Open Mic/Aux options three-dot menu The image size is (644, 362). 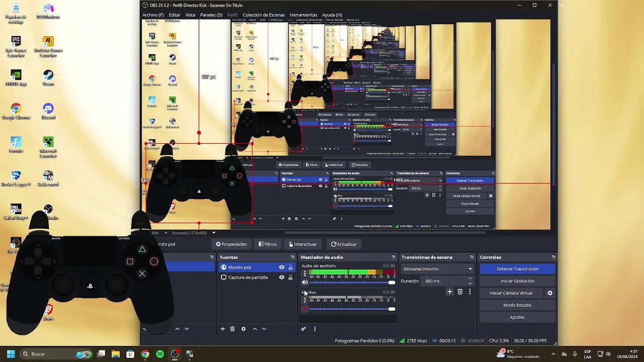click(x=304, y=300)
